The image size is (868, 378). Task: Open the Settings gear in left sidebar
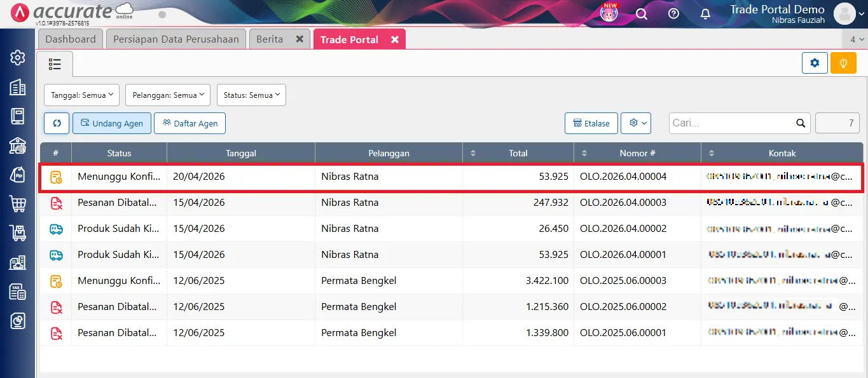[x=18, y=58]
